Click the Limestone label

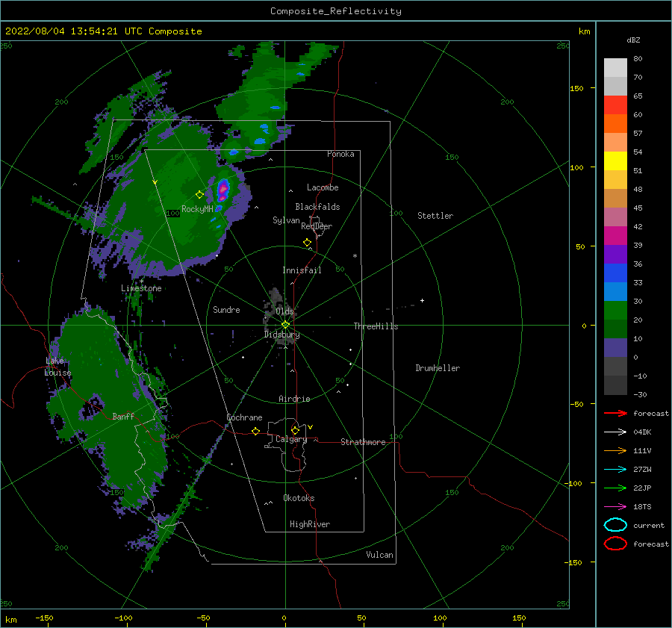pos(141,288)
